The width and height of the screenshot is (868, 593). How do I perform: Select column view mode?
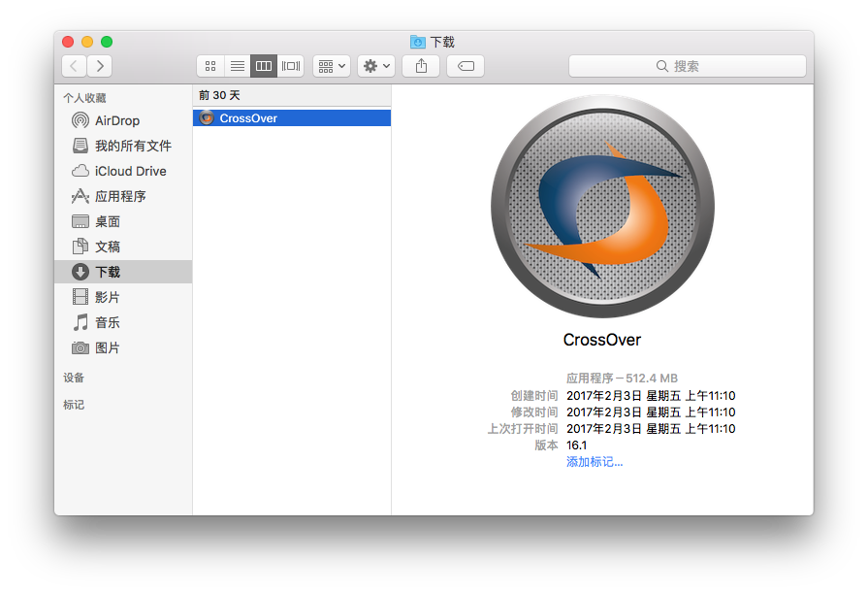264,66
